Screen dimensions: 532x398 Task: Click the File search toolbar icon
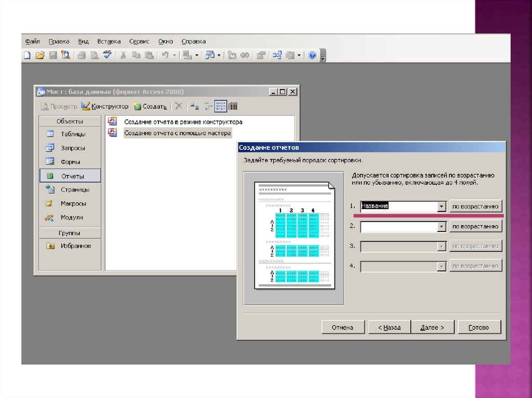tap(65, 55)
